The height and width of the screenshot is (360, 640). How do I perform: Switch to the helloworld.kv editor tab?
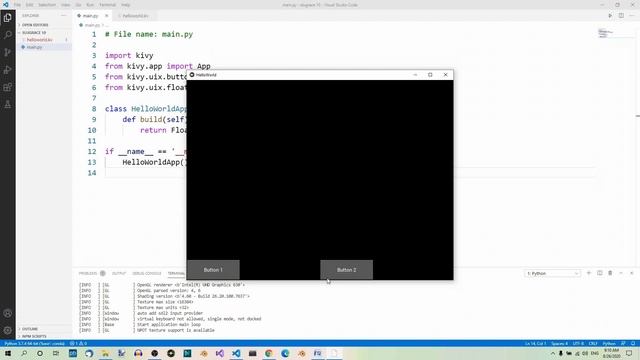[136, 16]
